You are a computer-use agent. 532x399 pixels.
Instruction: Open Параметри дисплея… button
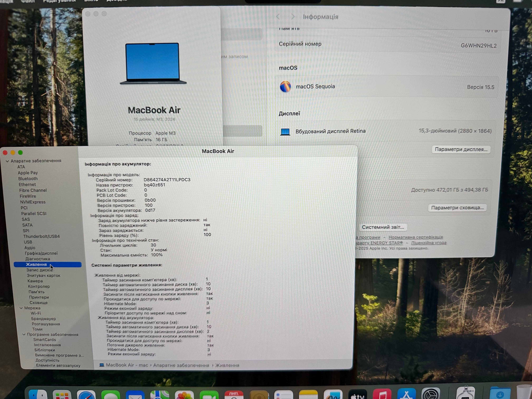click(x=461, y=149)
